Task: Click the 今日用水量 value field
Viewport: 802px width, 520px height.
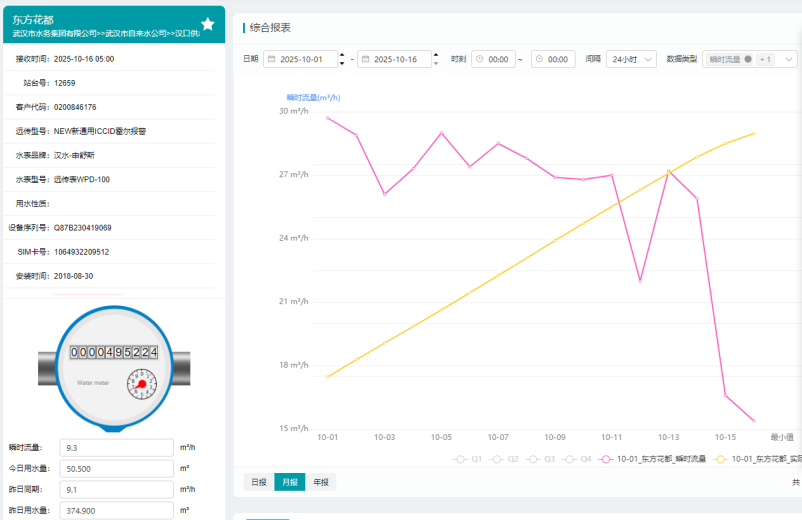Action: pyautogui.click(x=116, y=468)
